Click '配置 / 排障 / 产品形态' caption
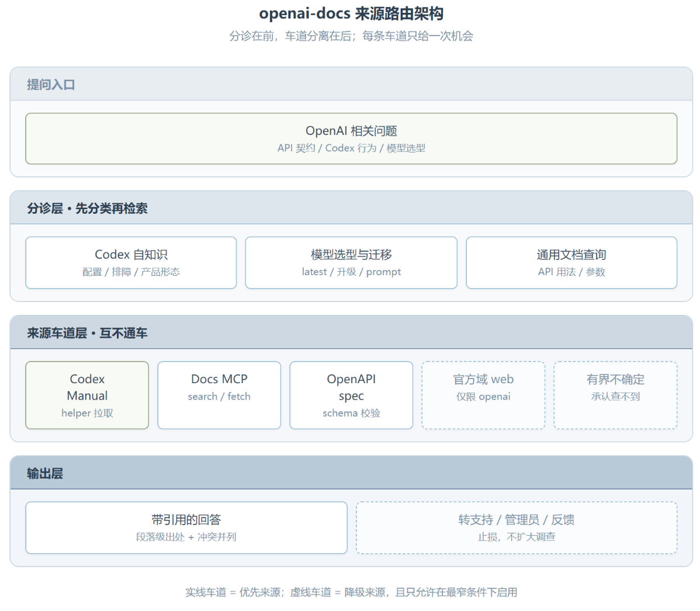The image size is (700, 611). tap(131, 272)
